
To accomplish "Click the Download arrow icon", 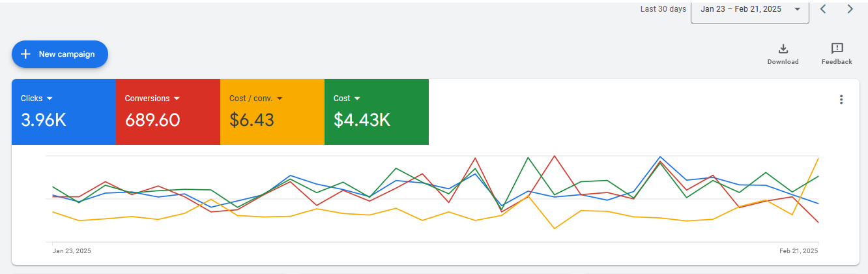I will click(x=783, y=49).
